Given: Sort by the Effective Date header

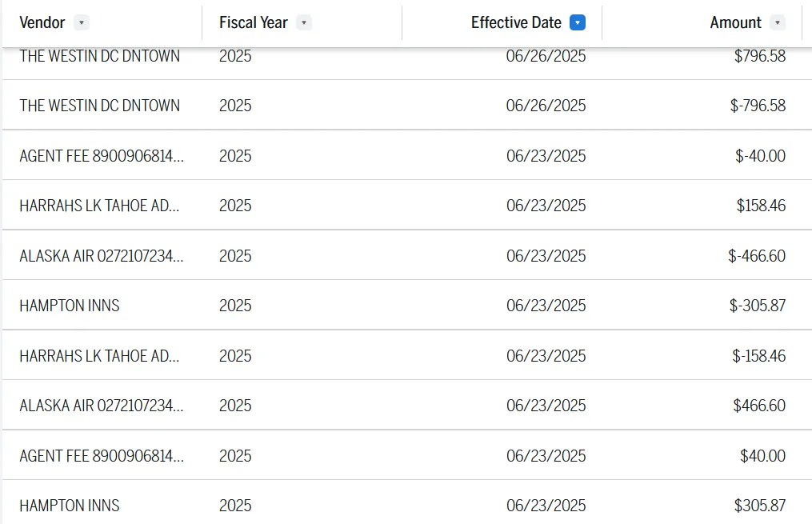Looking at the screenshot, I should coord(516,22).
